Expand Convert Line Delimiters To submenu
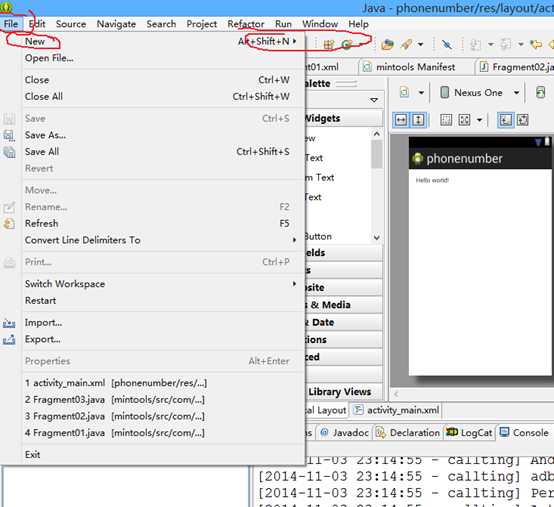The height and width of the screenshot is (507, 554). coord(164,240)
